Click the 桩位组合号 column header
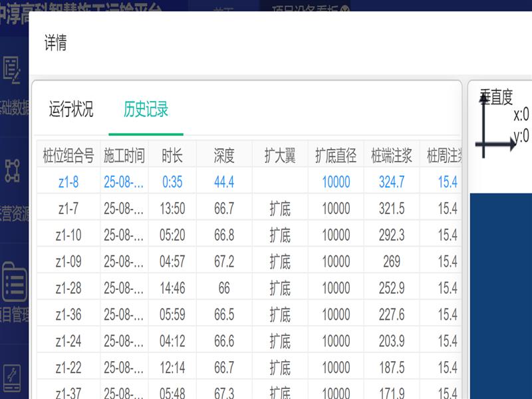The width and height of the screenshot is (532, 399). tap(68, 156)
